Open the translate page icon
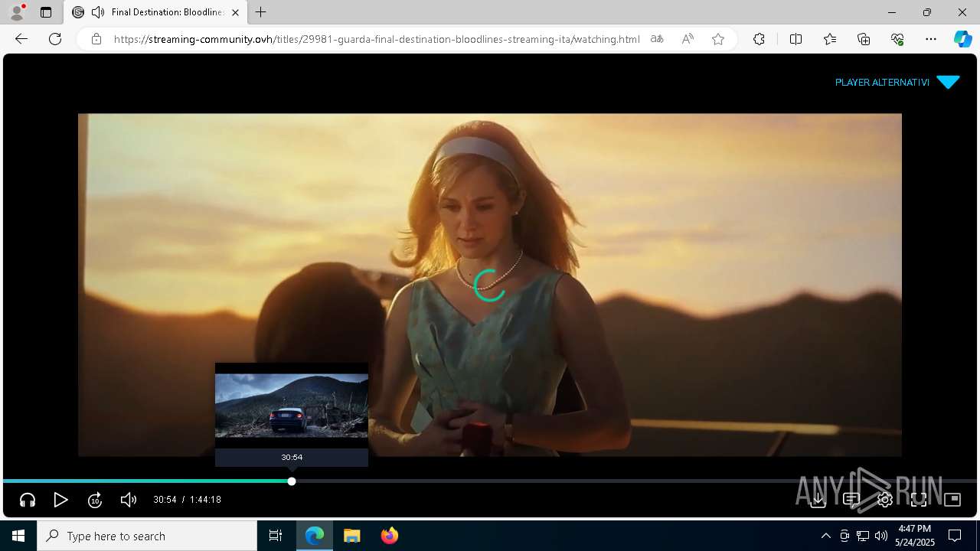 pyautogui.click(x=657, y=39)
